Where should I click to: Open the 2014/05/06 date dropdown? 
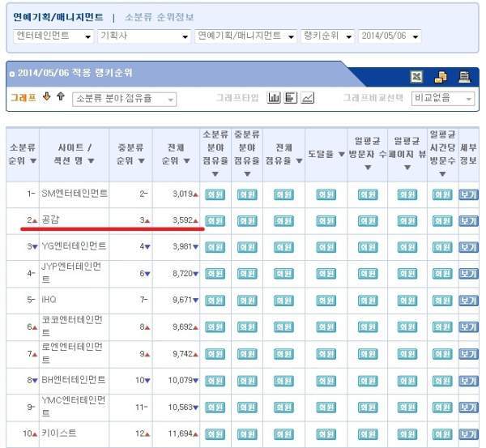tap(390, 36)
